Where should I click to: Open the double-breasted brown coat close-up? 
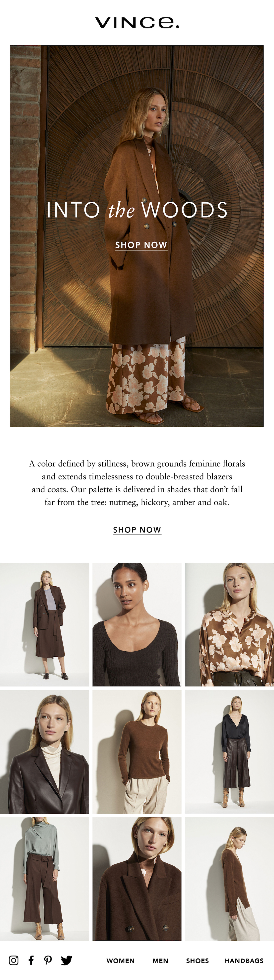[x=137, y=879]
